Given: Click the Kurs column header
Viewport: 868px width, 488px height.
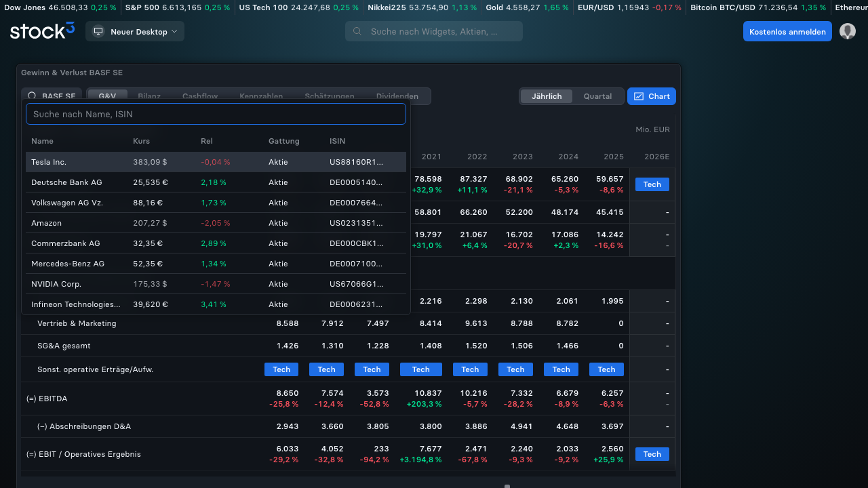Looking at the screenshot, I should (x=142, y=141).
